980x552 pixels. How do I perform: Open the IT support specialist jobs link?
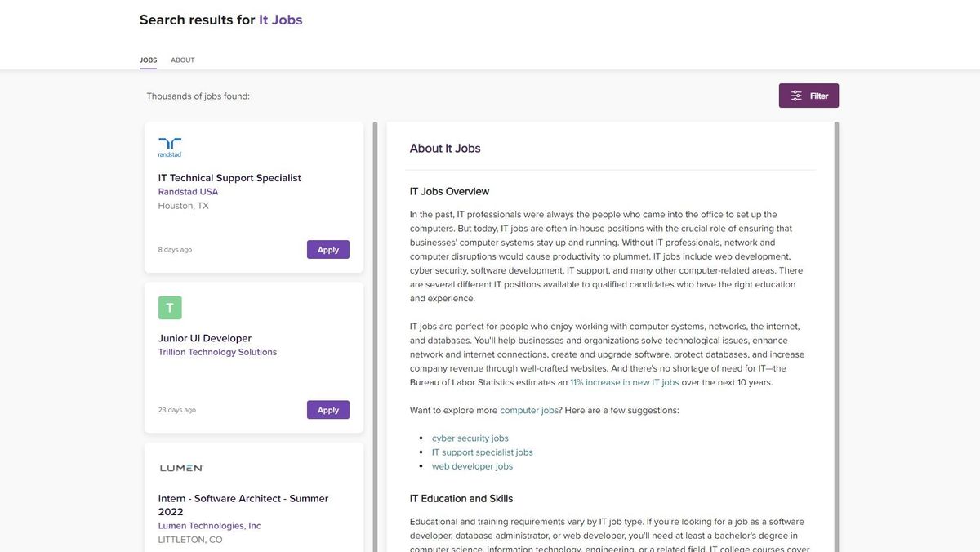pos(482,451)
